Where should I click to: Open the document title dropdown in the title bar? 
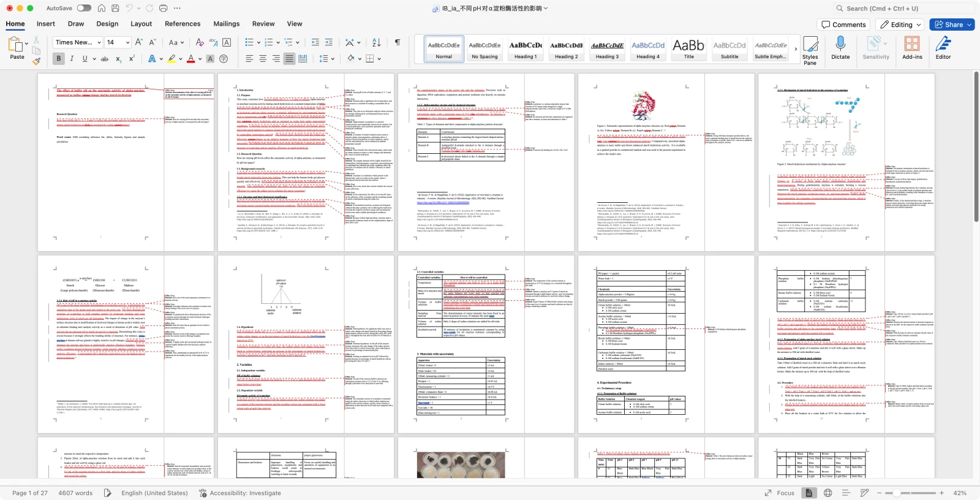(546, 8)
